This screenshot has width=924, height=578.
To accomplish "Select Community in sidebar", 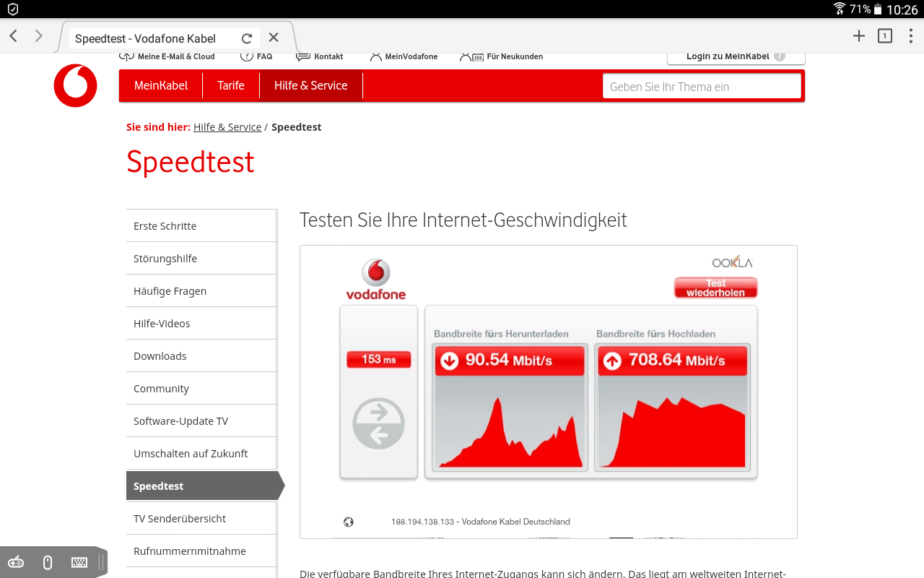I will point(201,389).
